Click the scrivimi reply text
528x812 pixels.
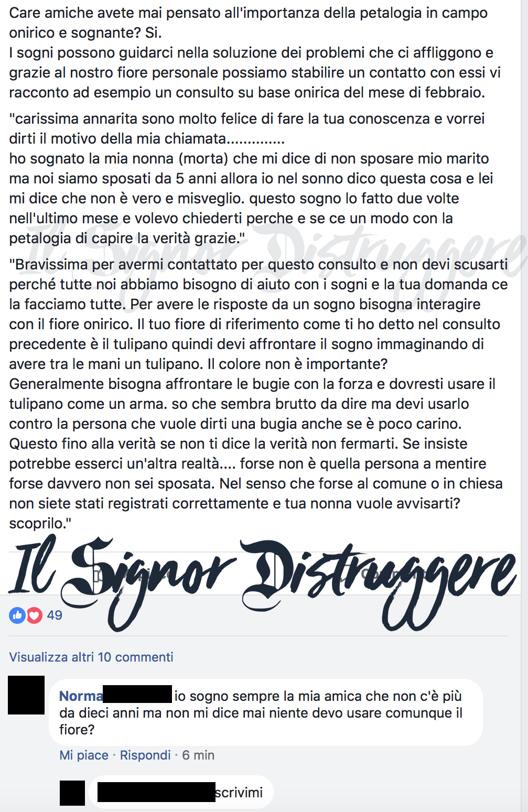[239, 792]
